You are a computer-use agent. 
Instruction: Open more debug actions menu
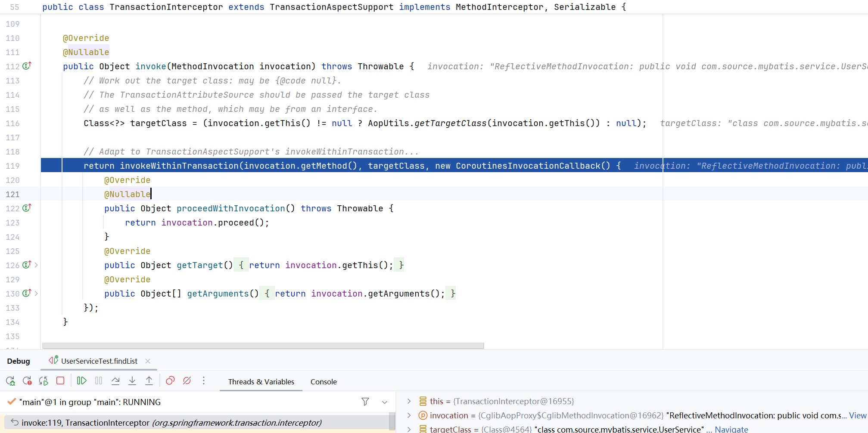[204, 380]
